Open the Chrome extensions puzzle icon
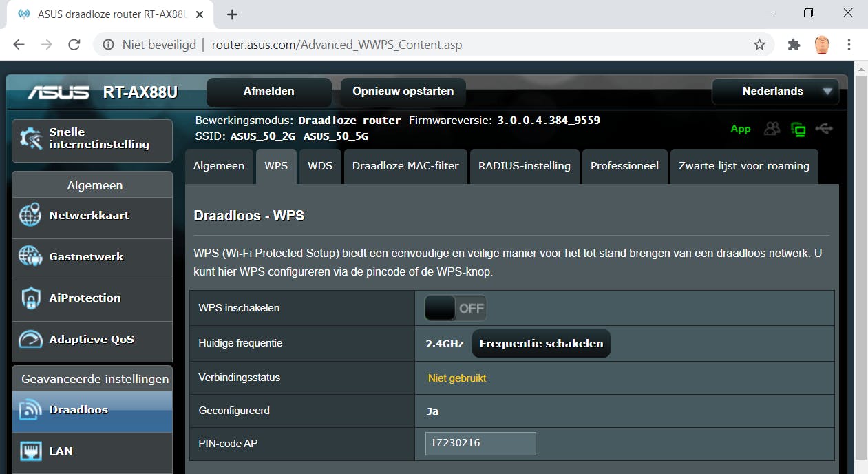 coord(794,45)
